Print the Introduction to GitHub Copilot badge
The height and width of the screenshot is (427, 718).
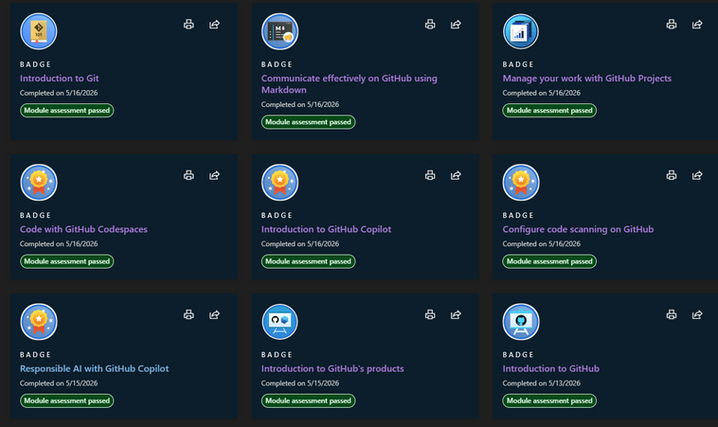tap(430, 175)
